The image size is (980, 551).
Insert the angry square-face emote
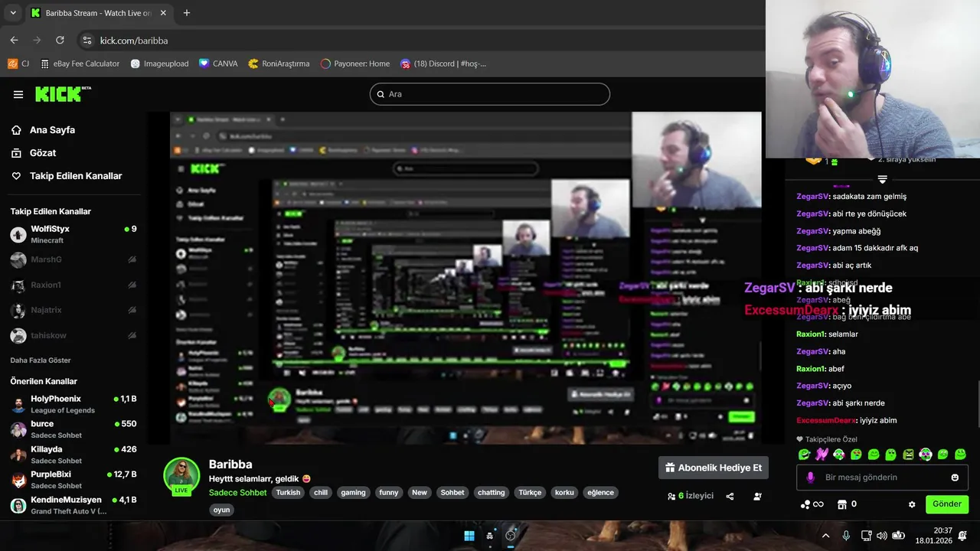908,455
